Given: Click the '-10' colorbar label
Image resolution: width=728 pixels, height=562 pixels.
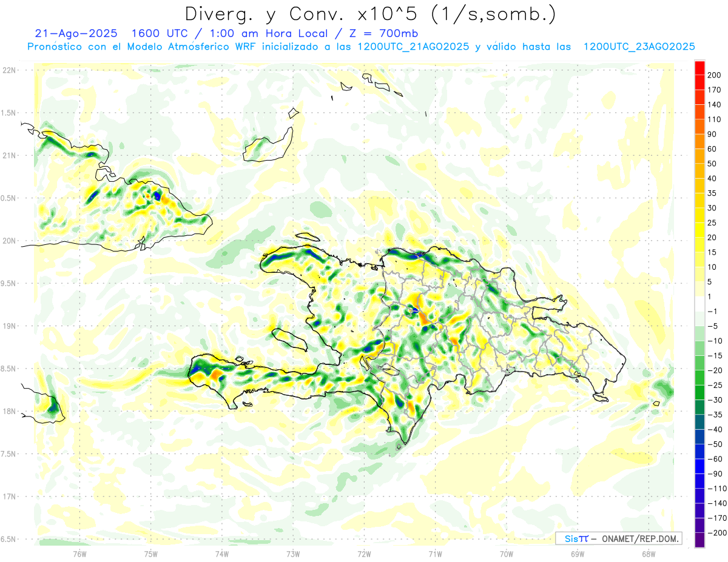Looking at the screenshot, I should [714, 341].
